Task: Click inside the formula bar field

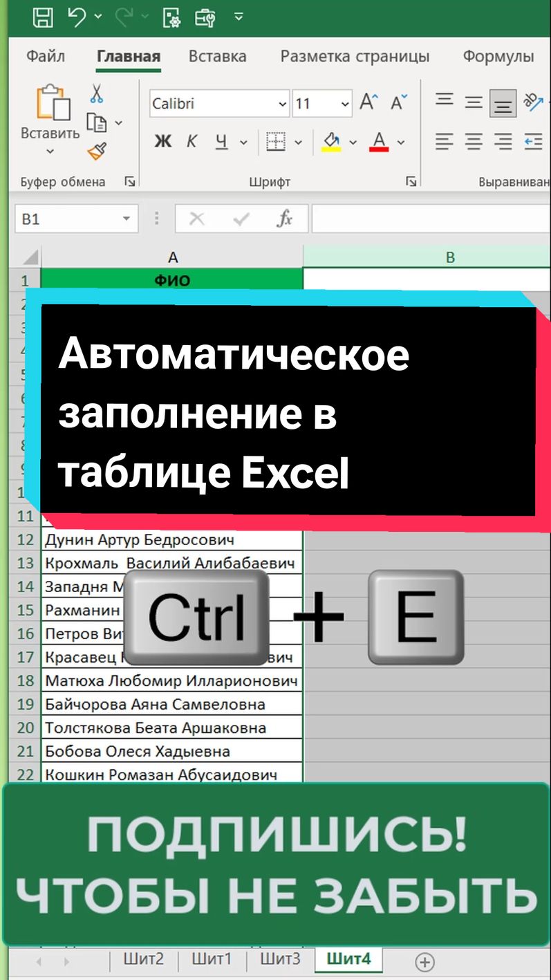Action: click(431, 219)
